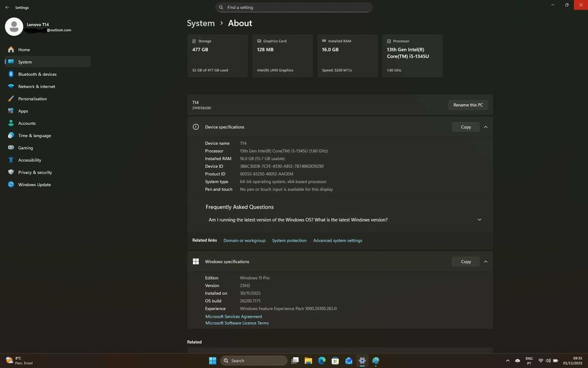Click the Apps icon in sidebar
The height and width of the screenshot is (368, 588).
(x=11, y=111)
